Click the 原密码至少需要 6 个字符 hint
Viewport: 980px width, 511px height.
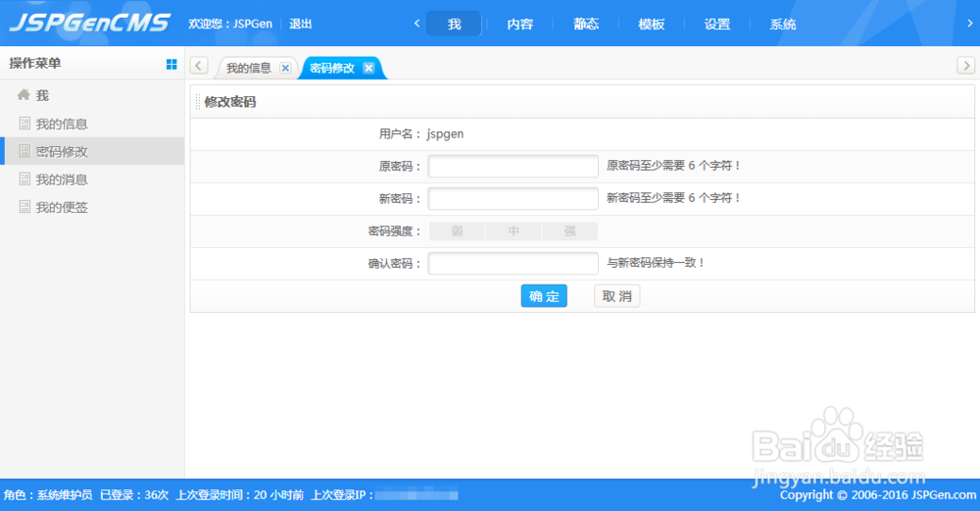tap(673, 166)
